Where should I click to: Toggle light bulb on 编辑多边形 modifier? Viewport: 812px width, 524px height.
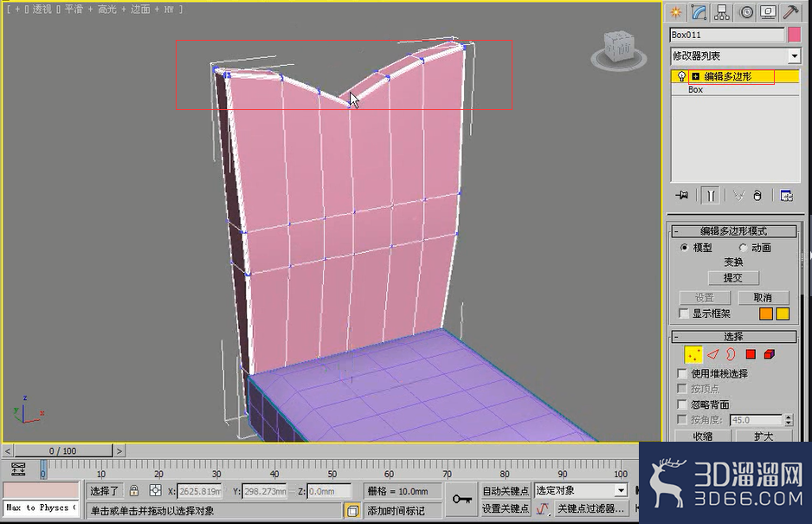tap(681, 77)
